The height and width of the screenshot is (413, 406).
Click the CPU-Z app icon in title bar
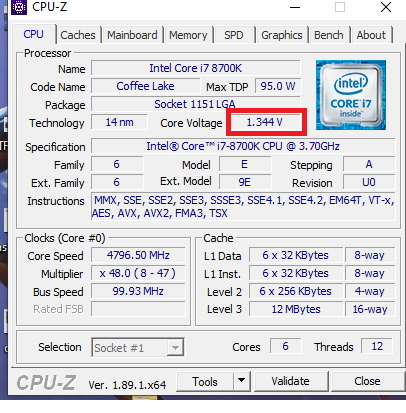click(19, 7)
